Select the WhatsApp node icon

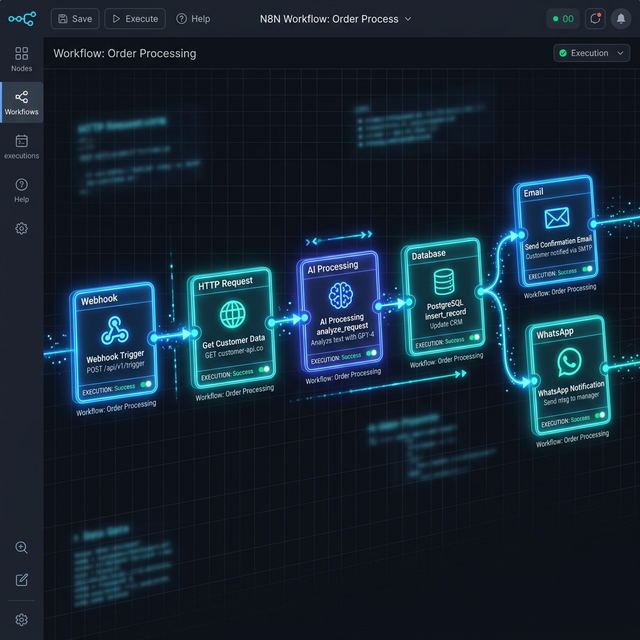569,362
